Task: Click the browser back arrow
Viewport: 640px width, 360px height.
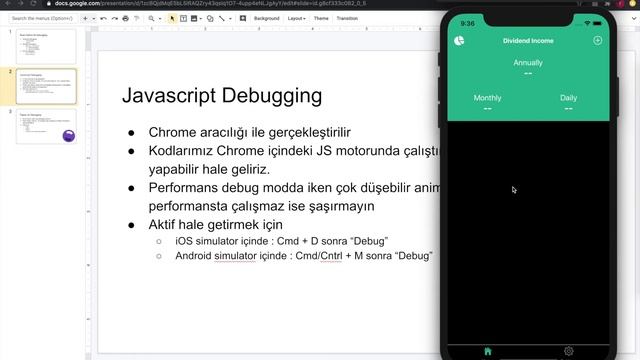Action: coord(8,3)
